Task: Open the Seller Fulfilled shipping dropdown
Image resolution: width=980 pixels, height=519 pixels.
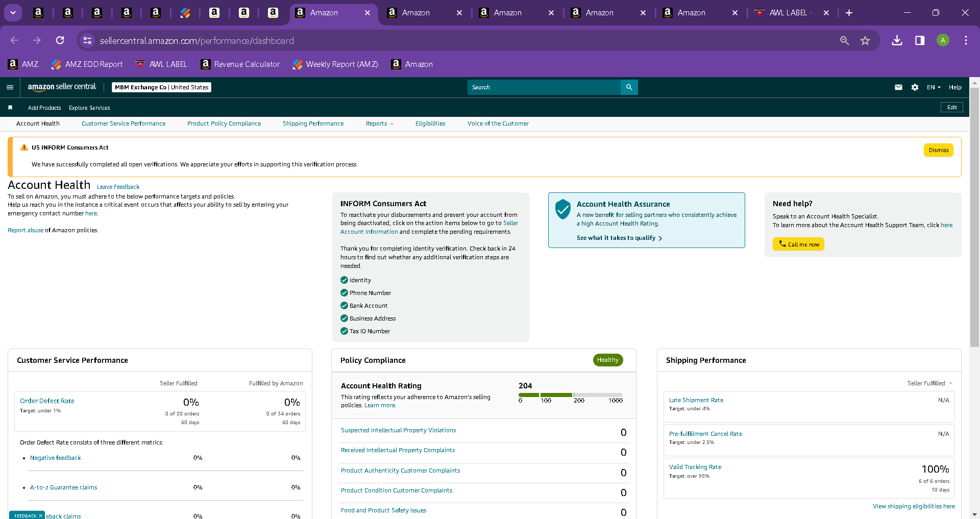Action: [929, 383]
